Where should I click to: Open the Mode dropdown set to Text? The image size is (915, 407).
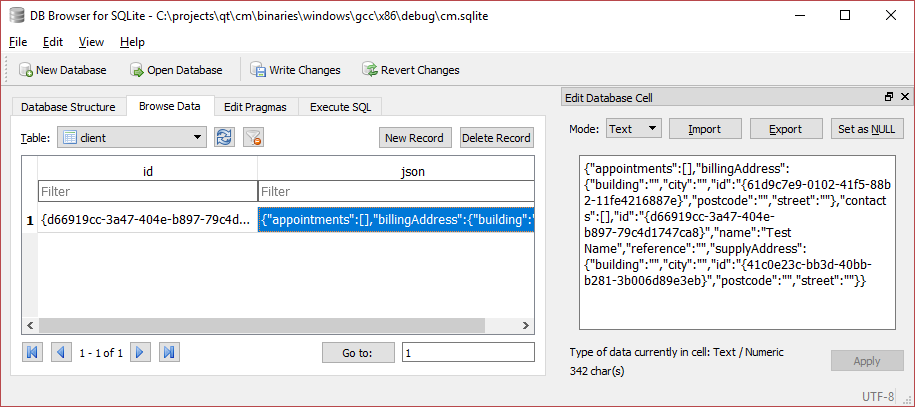(x=652, y=129)
